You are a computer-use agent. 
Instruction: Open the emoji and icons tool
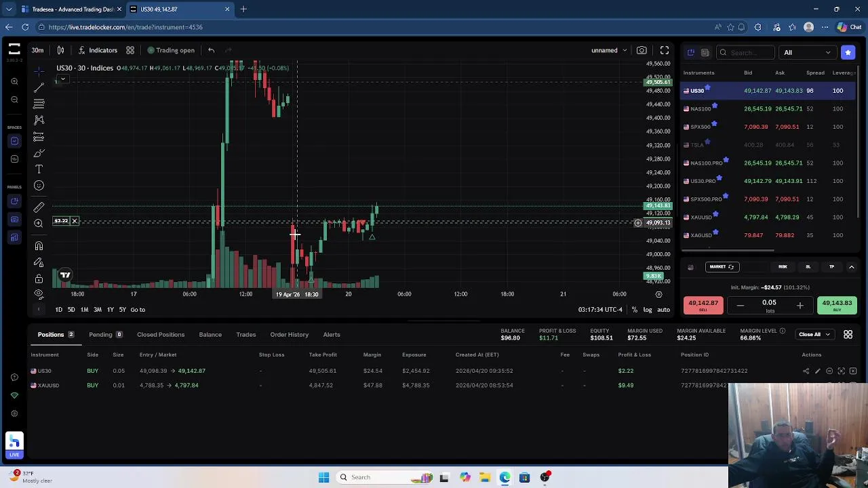click(x=39, y=186)
